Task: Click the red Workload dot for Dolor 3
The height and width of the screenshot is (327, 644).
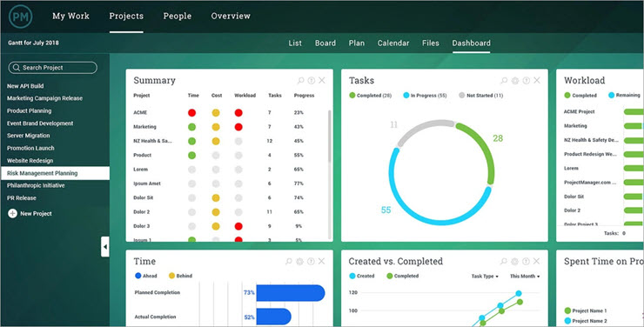Action: (238, 226)
